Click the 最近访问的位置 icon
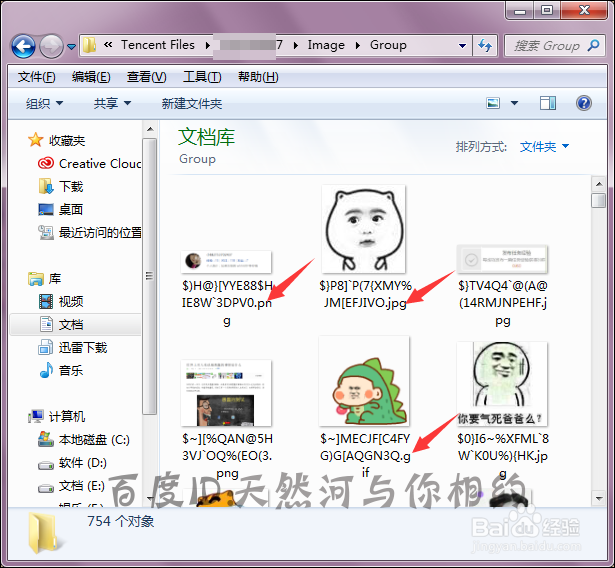Screen dimensions: 615x568 pos(46,233)
